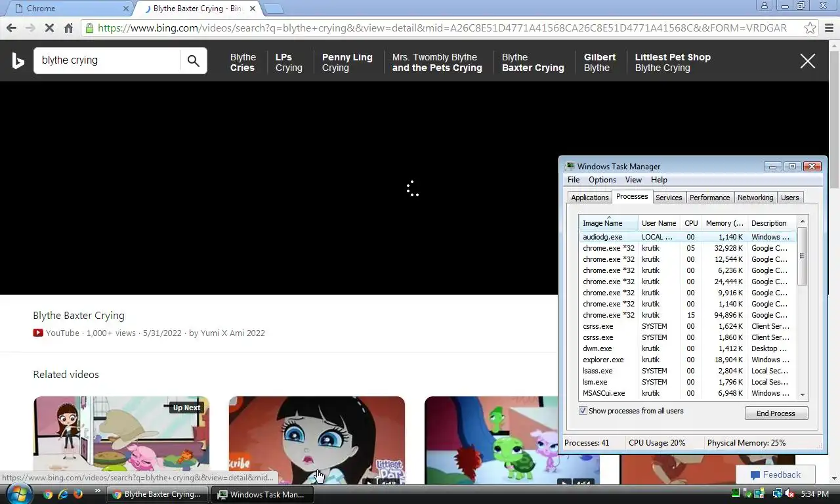Select the lsass.exe process row
The width and height of the screenshot is (840, 504).
[688, 371]
